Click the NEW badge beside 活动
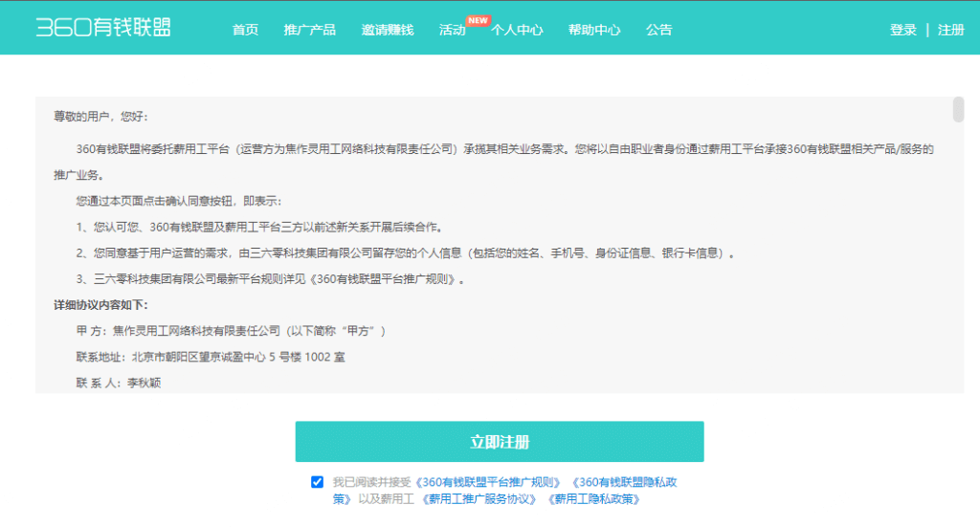The width and height of the screenshot is (980, 527). [479, 21]
